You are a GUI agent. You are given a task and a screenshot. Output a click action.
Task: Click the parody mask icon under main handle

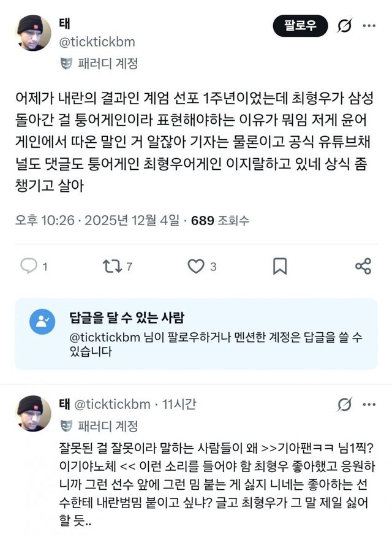[x=67, y=63]
